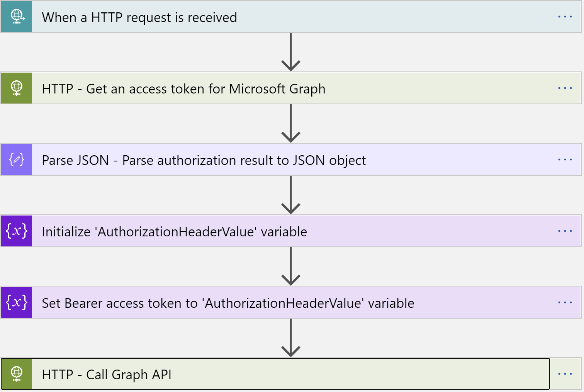Screen dimensions: 584x392
Task: Open ellipsis menu for access token step
Action: point(565,88)
